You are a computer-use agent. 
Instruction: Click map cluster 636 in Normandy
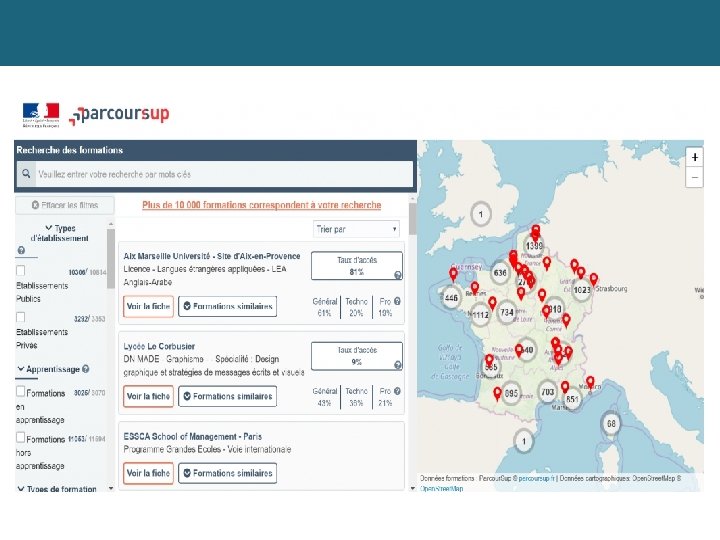(x=500, y=273)
